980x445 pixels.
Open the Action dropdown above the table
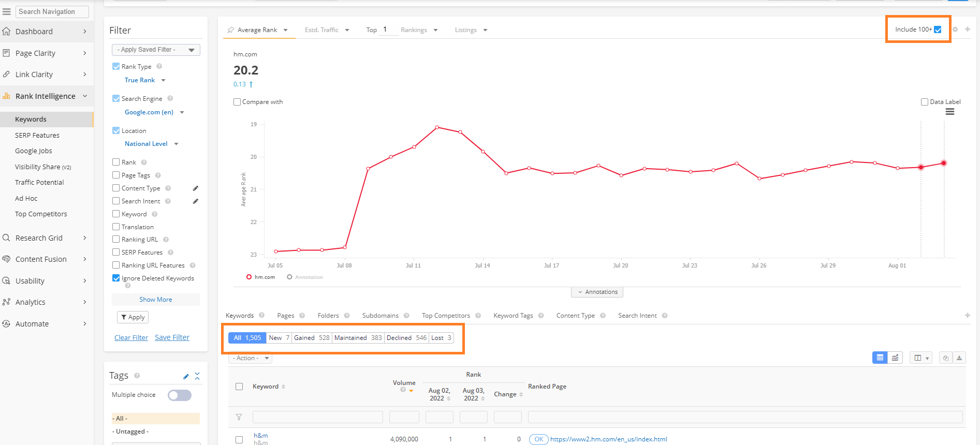(251, 358)
